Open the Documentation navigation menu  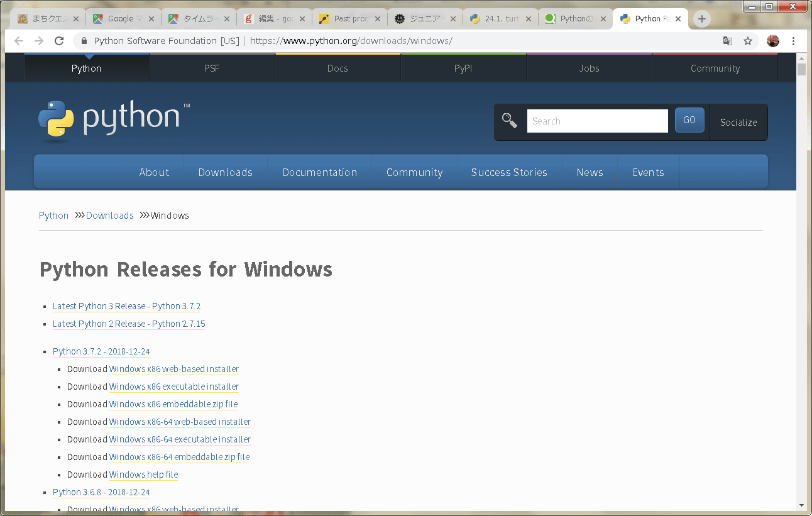pyautogui.click(x=319, y=172)
